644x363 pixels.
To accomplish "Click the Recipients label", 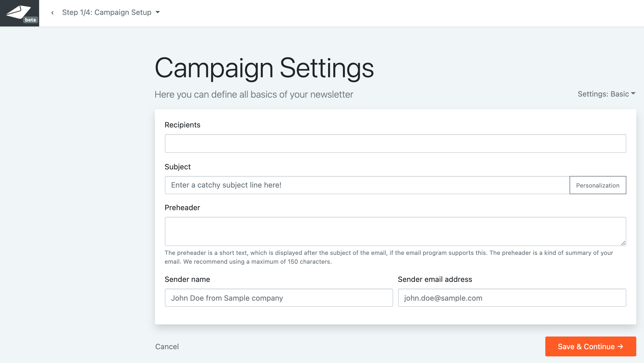I will pyautogui.click(x=182, y=125).
